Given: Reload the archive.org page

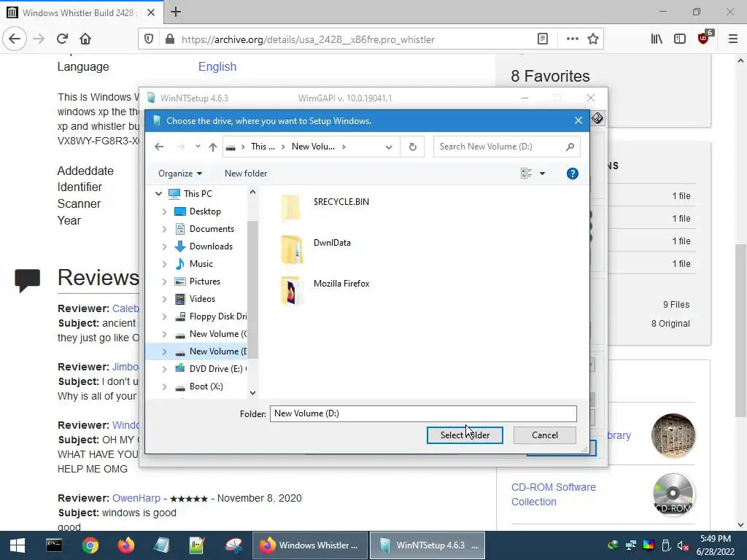Looking at the screenshot, I should tap(62, 39).
